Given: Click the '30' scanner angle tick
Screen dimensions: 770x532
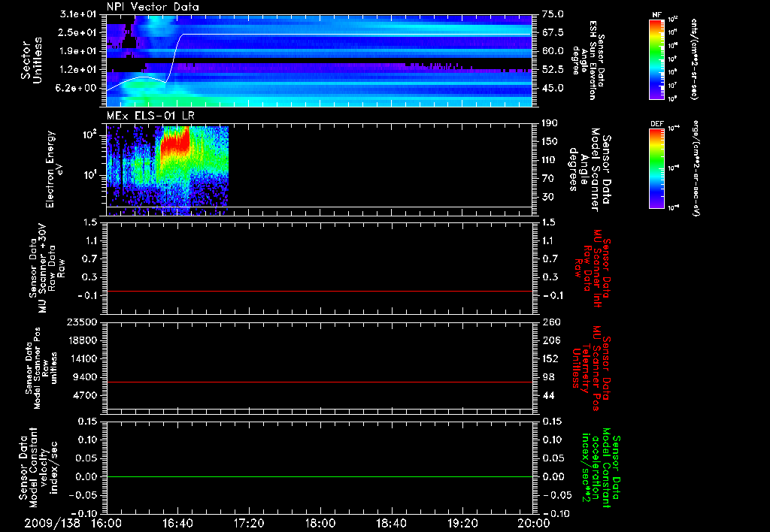Looking at the screenshot, I should click(x=547, y=197).
